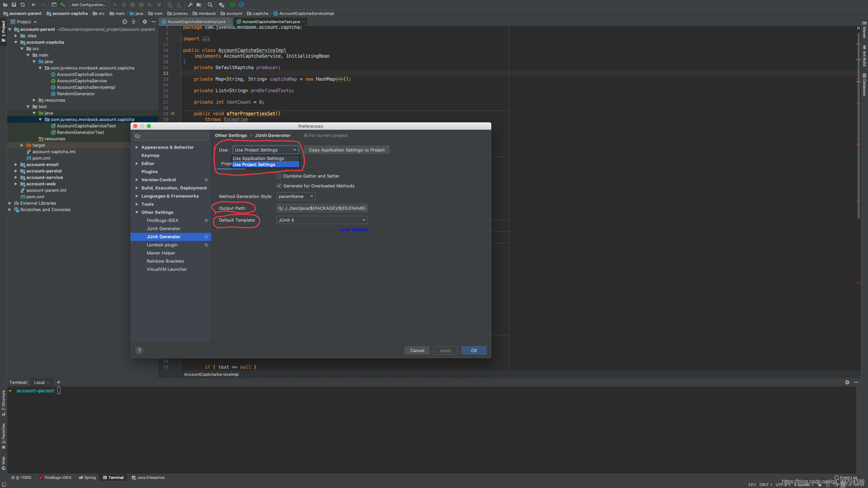Click the Open file toolbar icon
This screenshot has height=488, width=868.
[x=5, y=5]
